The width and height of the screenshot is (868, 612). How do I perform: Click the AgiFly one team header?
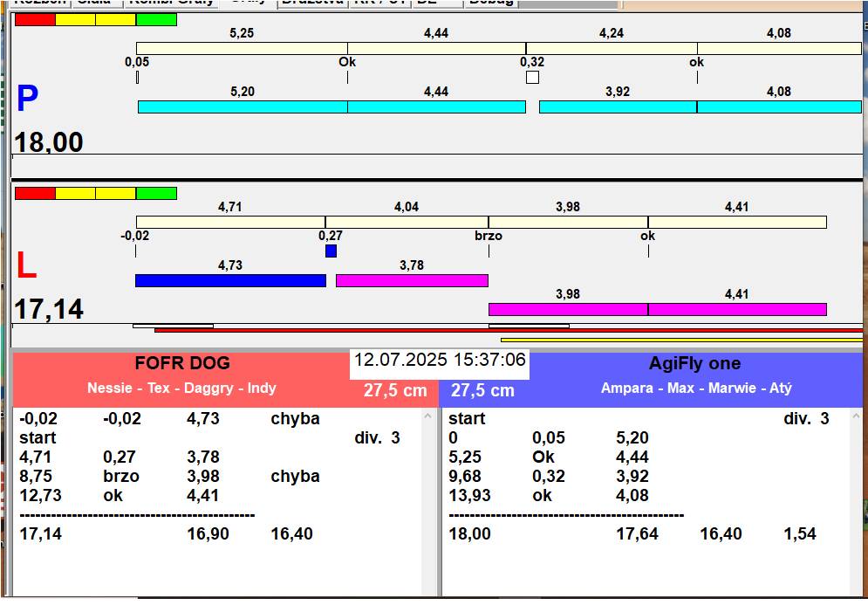pyautogui.click(x=694, y=363)
